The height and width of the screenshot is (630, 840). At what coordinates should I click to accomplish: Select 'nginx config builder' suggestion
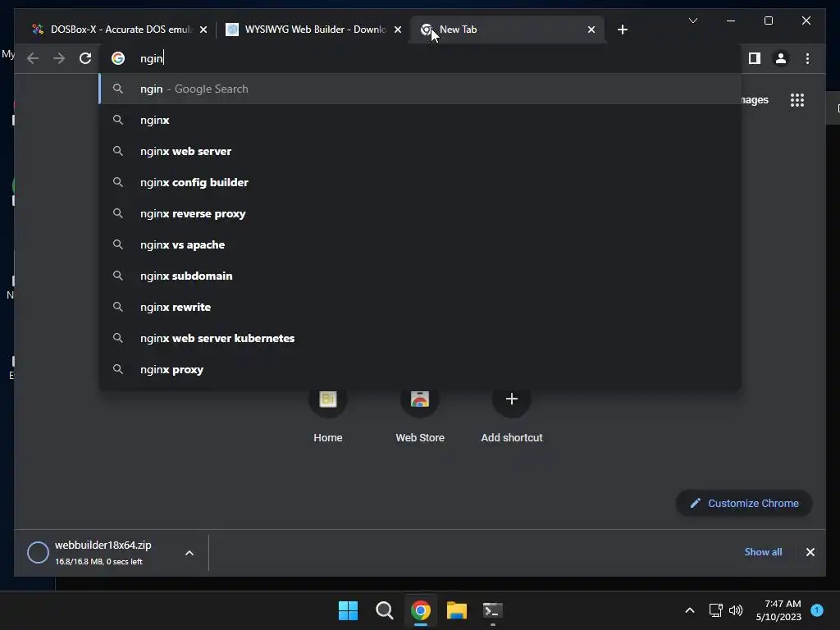point(421,182)
